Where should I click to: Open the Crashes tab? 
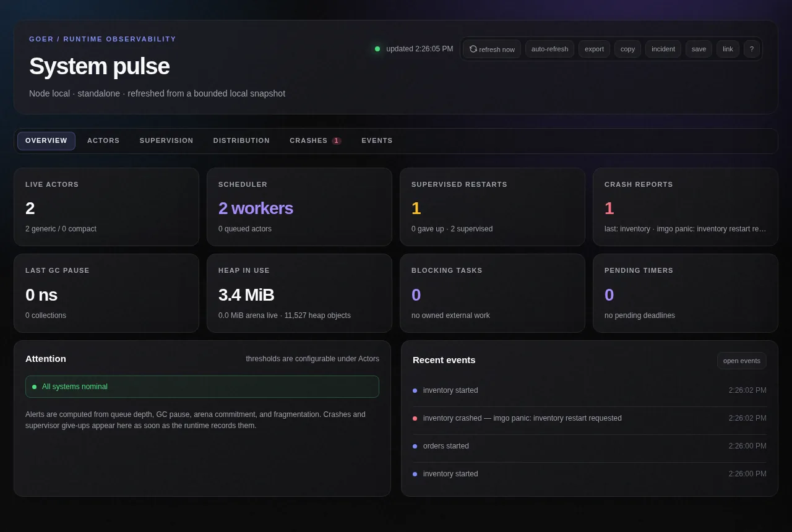pos(316,141)
